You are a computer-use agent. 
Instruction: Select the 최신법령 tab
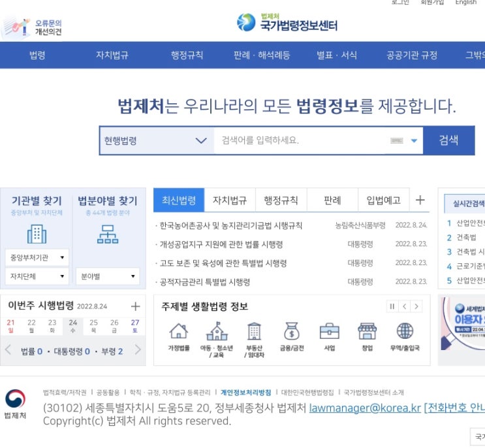[179, 200]
